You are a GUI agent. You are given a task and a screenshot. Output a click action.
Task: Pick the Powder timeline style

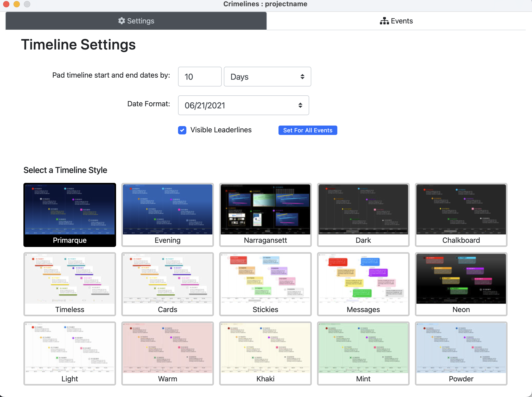tap(461, 353)
